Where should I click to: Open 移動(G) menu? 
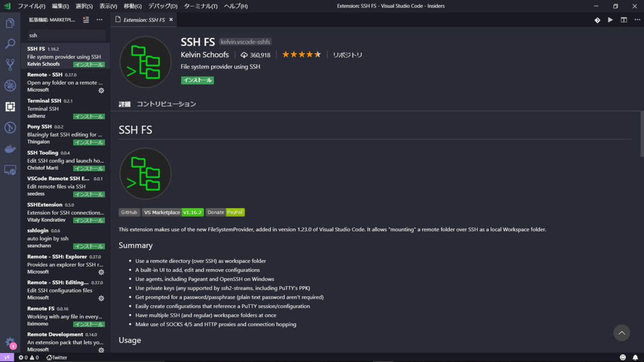pos(133,6)
